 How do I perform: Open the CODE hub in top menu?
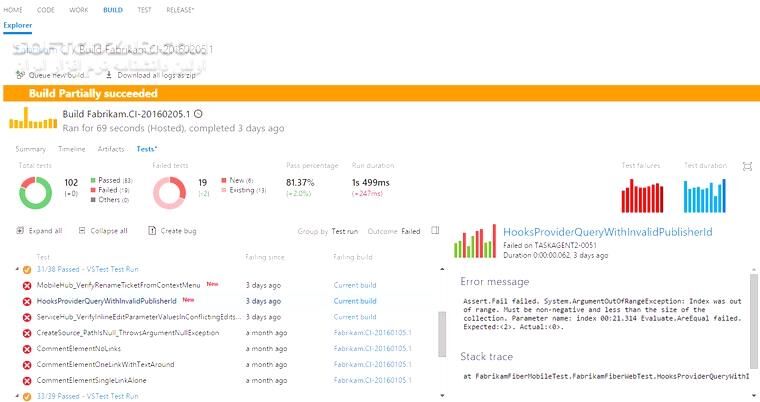pos(48,8)
